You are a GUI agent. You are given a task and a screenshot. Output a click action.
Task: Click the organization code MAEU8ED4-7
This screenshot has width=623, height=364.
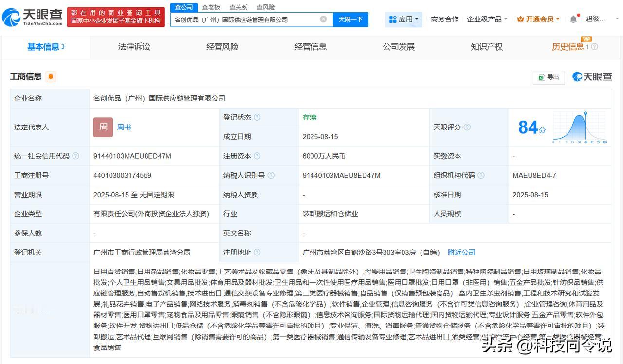click(x=534, y=175)
